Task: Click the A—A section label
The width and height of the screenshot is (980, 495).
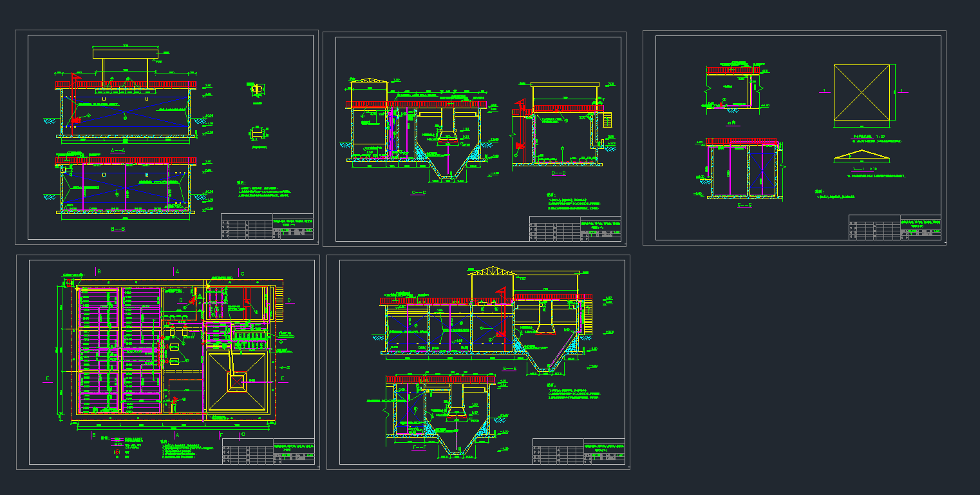Action: (118, 150)
